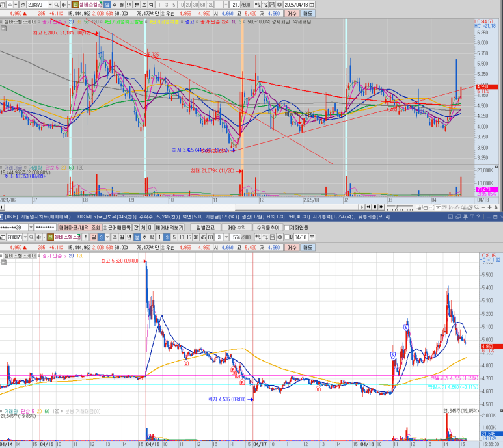Click the plus zoom-in icon below the top chart
Screen dimensions: 503x448
[489, 207]
